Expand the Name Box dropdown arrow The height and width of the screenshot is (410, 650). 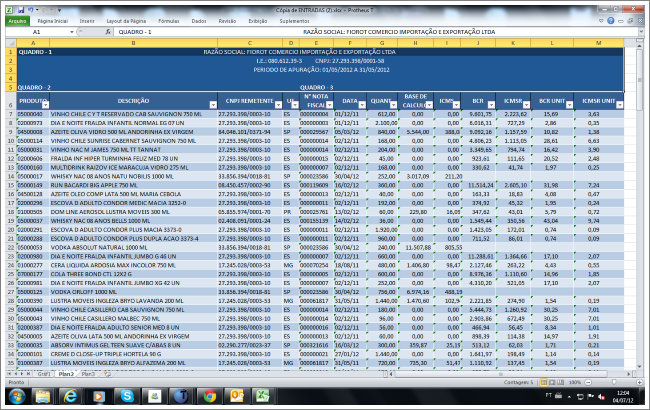click(72, 32)
